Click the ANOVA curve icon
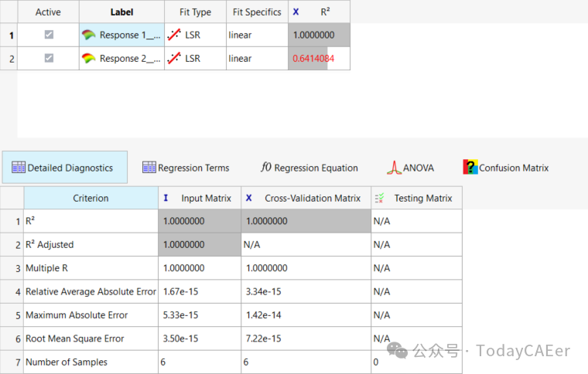This screenshot has width=588, height=374. (x=394, y=168)
